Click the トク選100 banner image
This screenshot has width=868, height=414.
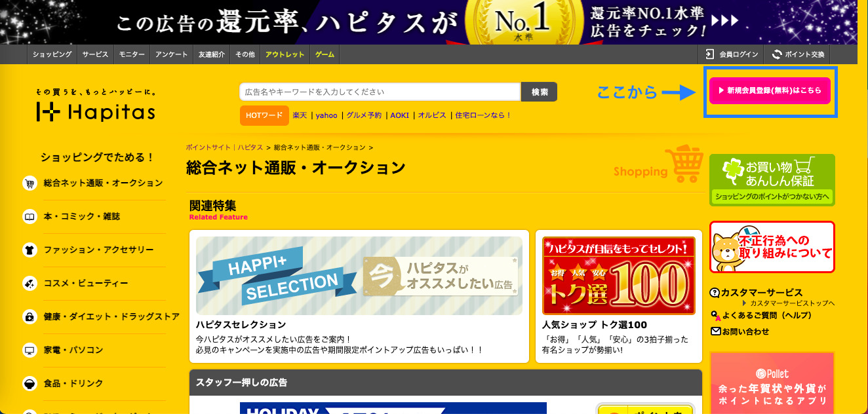[x=619, y=276]
